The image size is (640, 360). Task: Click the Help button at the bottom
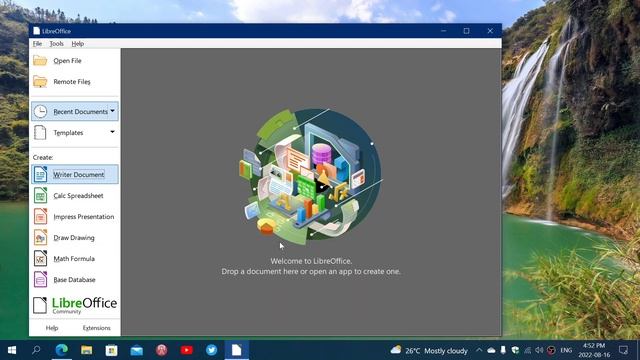click(x=52, y=328)
